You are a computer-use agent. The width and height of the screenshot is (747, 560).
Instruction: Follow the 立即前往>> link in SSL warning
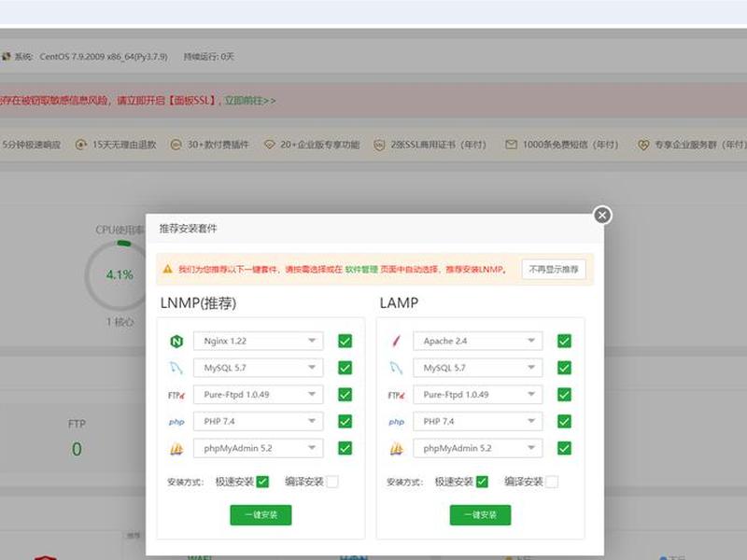pos(250,101)
